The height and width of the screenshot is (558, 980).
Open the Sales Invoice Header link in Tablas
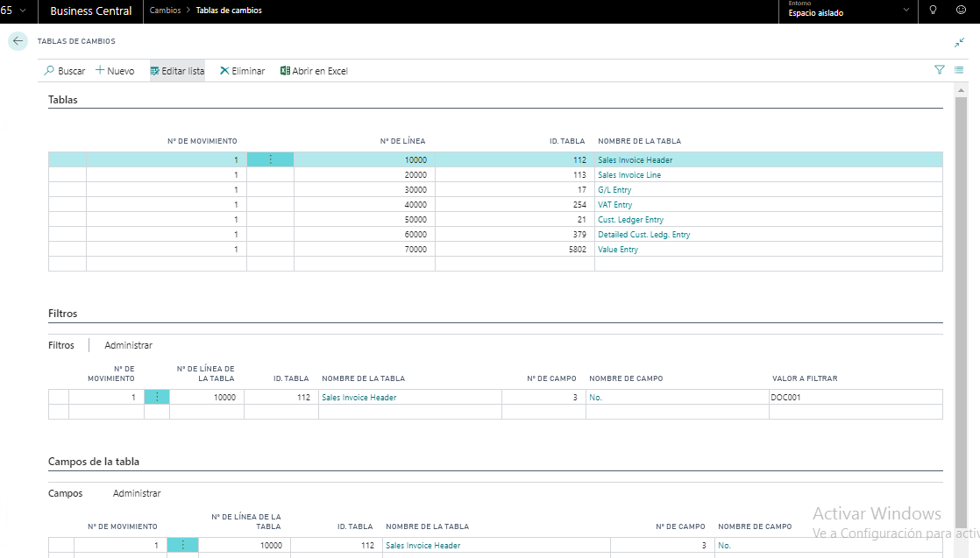(635, 160)
